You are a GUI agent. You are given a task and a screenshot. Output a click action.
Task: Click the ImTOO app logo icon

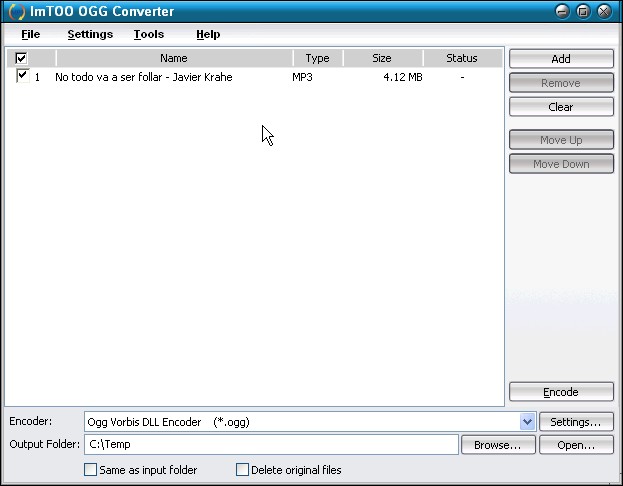(16, 12)
